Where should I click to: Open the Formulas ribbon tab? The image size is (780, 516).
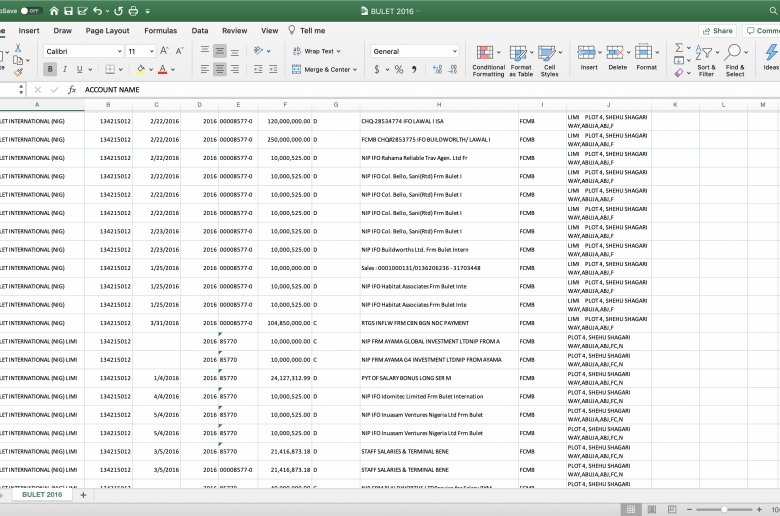[161, 30]
